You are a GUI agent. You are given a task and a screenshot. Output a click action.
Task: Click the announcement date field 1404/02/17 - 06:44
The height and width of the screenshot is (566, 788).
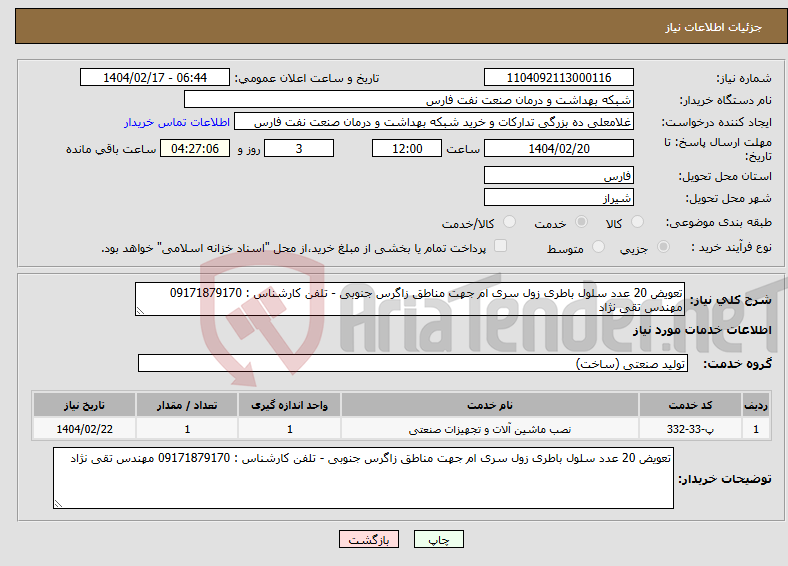[155, 77]
